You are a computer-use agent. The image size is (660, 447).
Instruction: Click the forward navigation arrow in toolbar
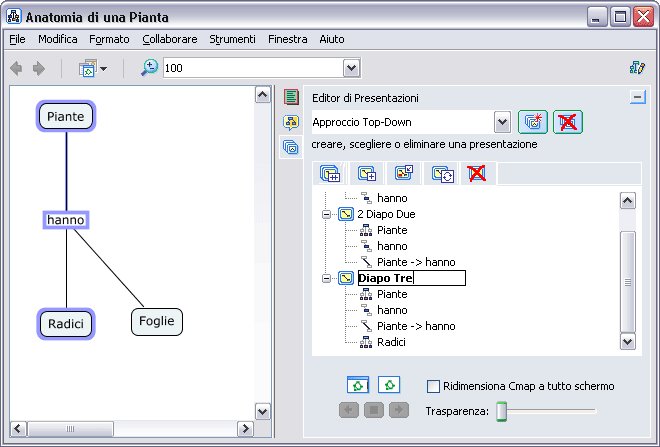(39, 68)
